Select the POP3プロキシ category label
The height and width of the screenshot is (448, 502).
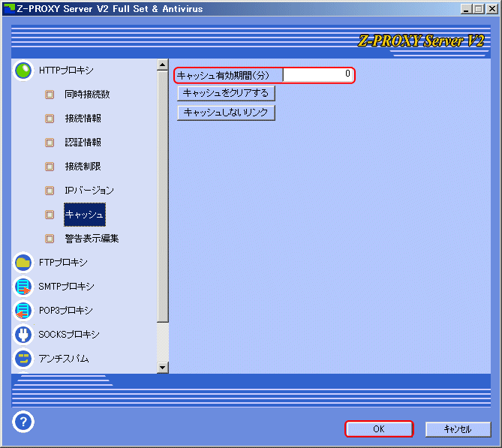coord(65,311)
